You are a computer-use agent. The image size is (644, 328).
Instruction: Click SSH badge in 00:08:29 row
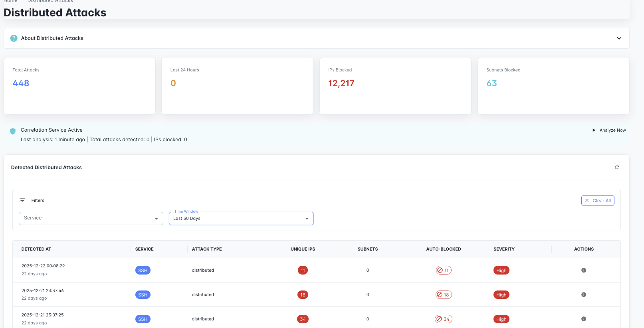pyautogui.click(x=143, y=271)
